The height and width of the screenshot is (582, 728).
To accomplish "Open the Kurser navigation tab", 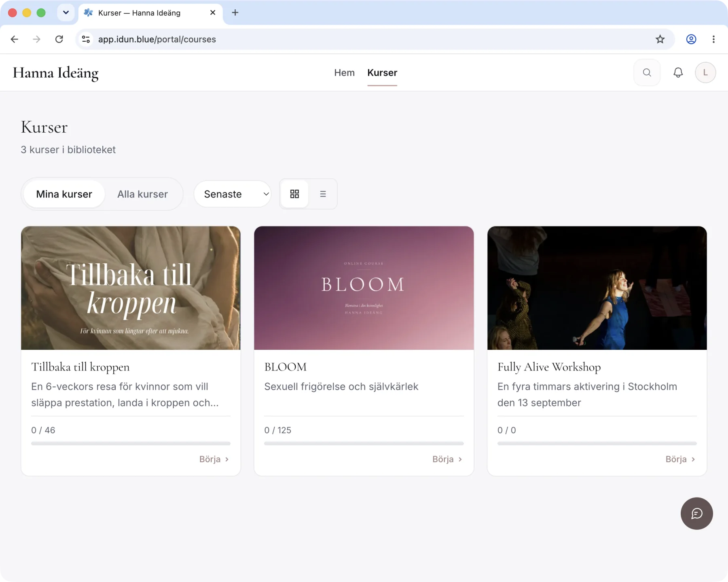I will (382, 72).
